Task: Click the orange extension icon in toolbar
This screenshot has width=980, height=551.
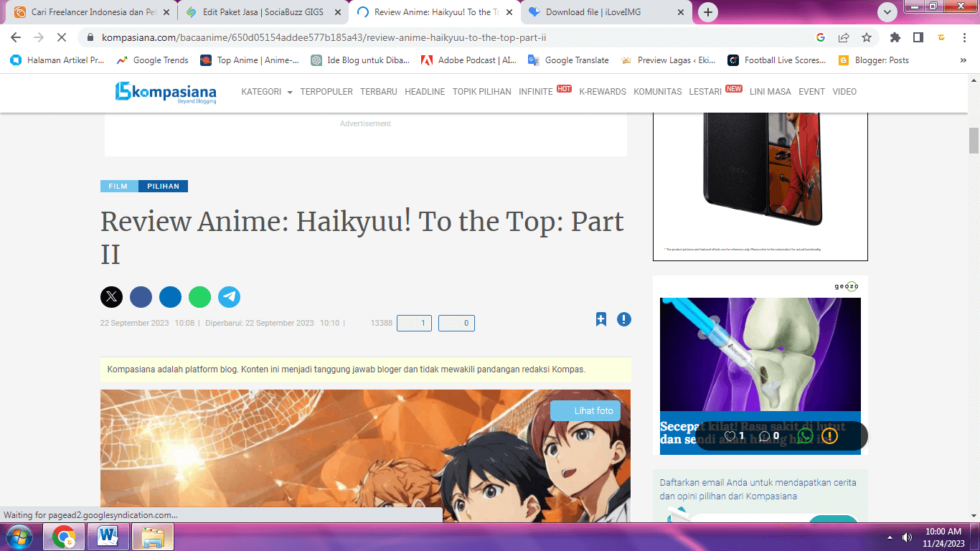Action: click(x=941, y=37)
